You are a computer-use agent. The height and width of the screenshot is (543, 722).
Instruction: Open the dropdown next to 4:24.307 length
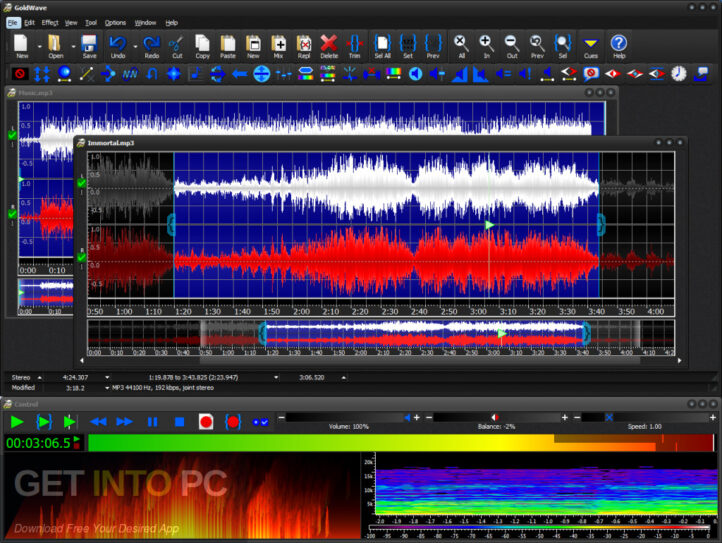click(x=107, y=378)
